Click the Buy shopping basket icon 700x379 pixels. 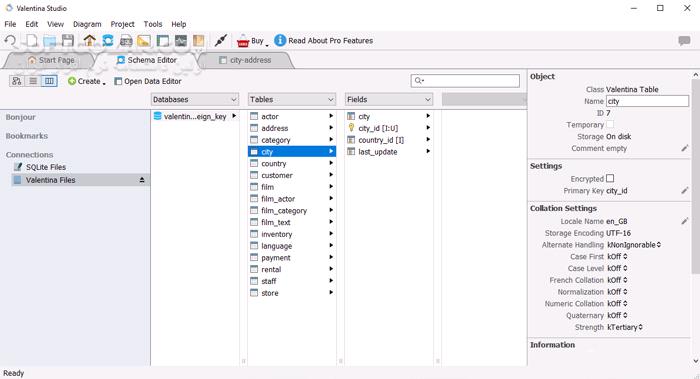click(x=243, y=41)
